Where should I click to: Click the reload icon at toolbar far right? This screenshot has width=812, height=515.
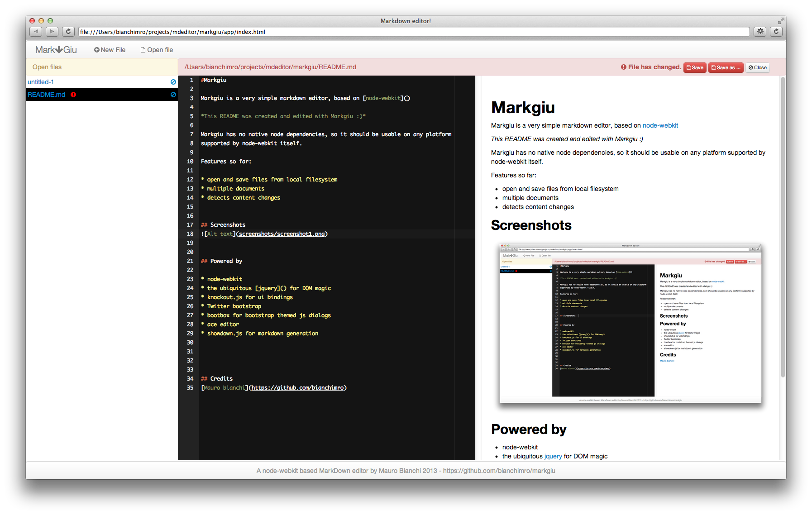coord(776,31)
